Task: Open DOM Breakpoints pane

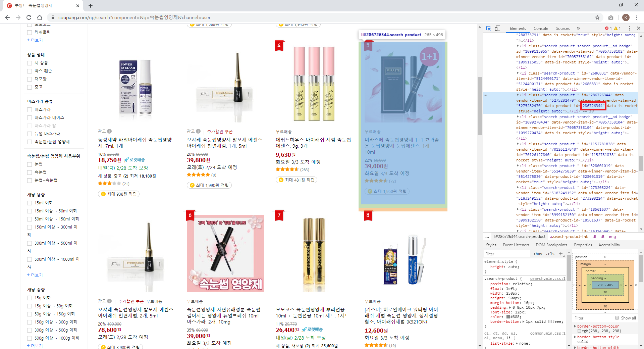Action: point(551,245)
